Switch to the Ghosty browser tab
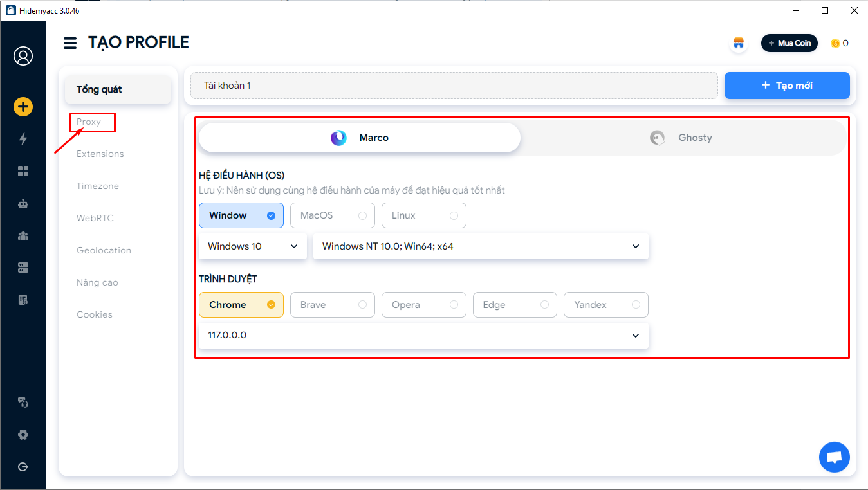 (x=682, y=138)
